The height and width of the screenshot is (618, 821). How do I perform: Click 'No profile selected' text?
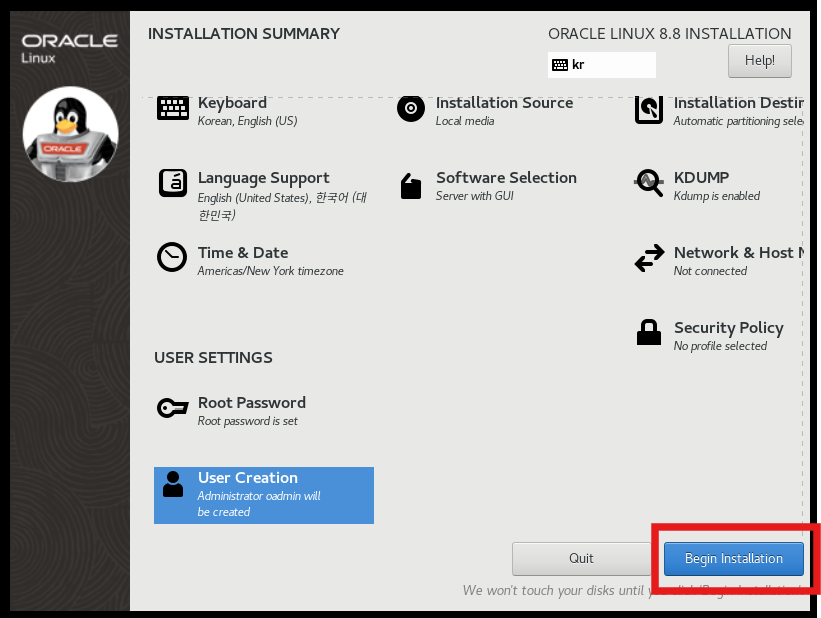(x=720, y=346)
